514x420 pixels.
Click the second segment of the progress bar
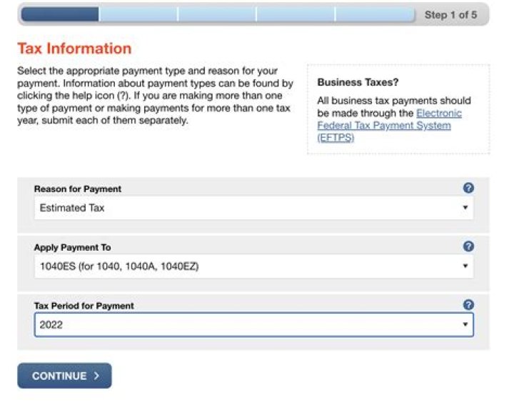click(x=138, y=15)
